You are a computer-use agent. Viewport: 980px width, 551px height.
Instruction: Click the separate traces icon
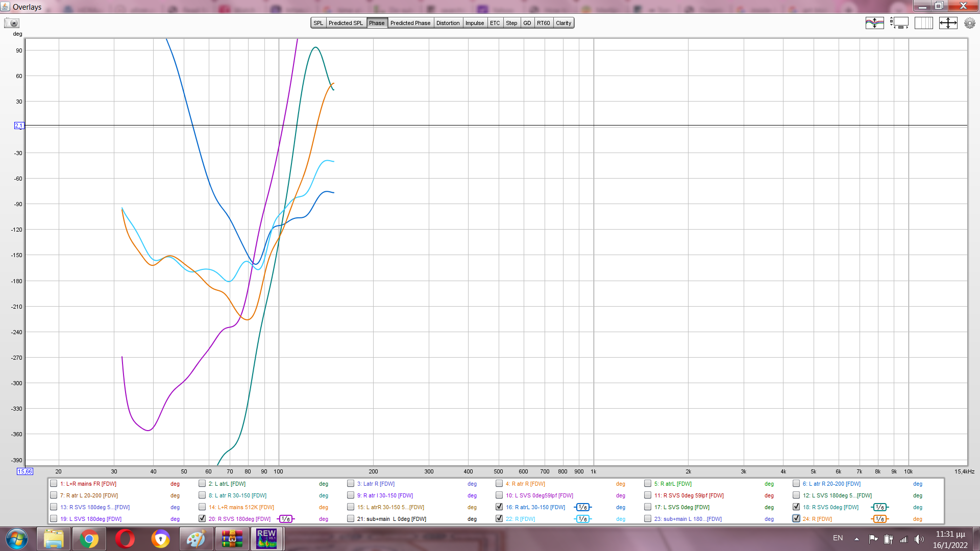[x=874, y=23]
